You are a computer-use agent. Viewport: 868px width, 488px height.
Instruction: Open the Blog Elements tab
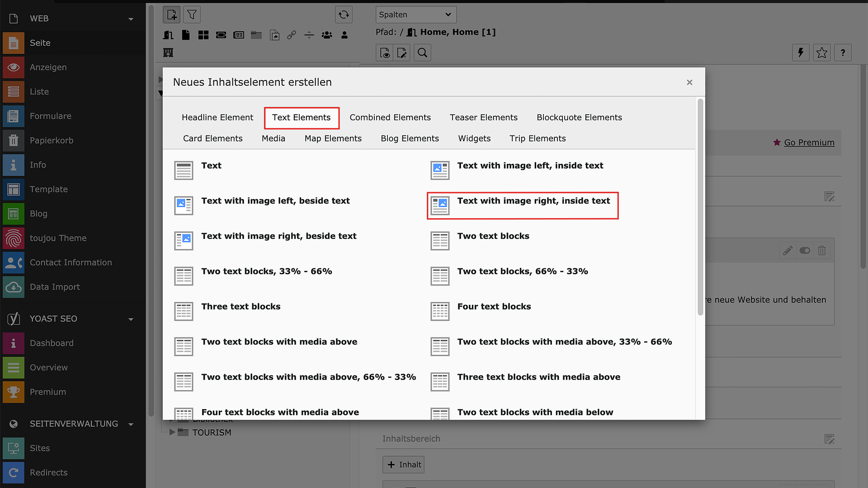click(x=410, y=139)
